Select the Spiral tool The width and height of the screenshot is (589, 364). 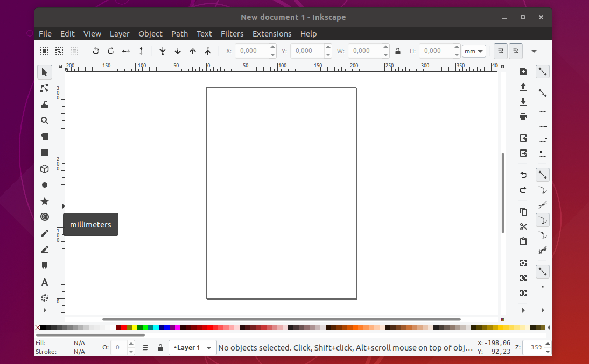tap(45, 217)
